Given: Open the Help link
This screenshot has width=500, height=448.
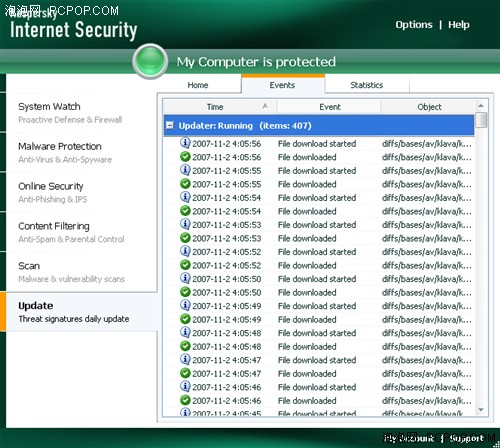Looking at the screenshot, I should [x=459, y=25].
